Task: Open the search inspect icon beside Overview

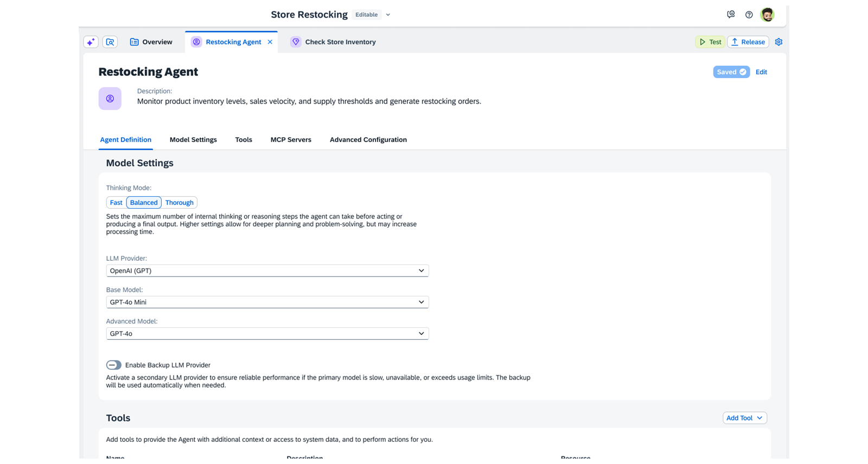Action: click(x=110, y=42)
